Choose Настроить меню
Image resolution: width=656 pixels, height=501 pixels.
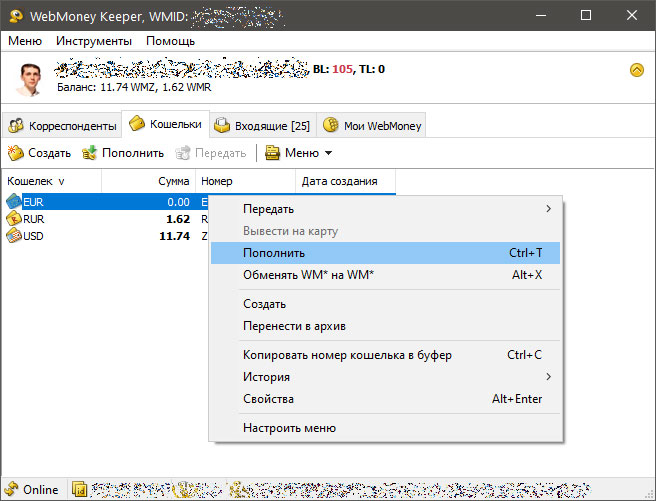tap(385, 428)
